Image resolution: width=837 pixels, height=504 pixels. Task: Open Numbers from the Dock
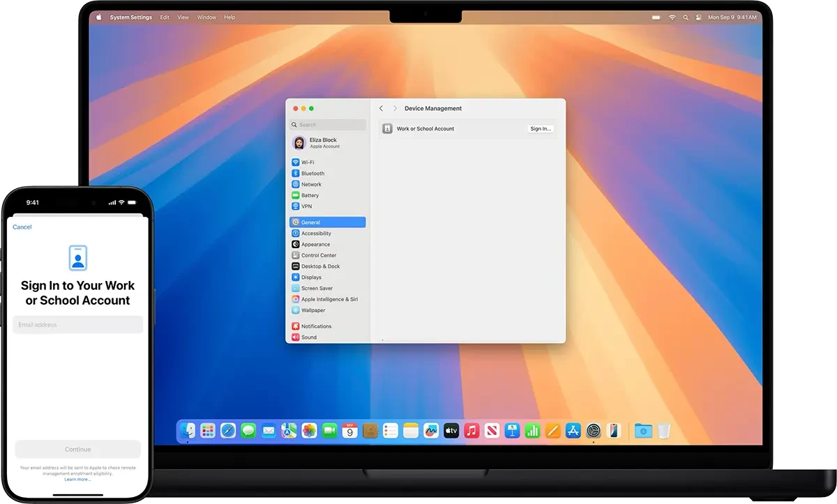pyautogui.click(x=533, y=431)
